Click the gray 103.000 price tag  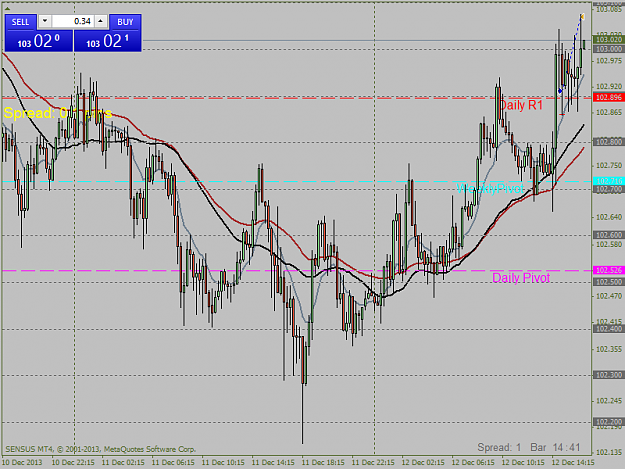point(609,49)
